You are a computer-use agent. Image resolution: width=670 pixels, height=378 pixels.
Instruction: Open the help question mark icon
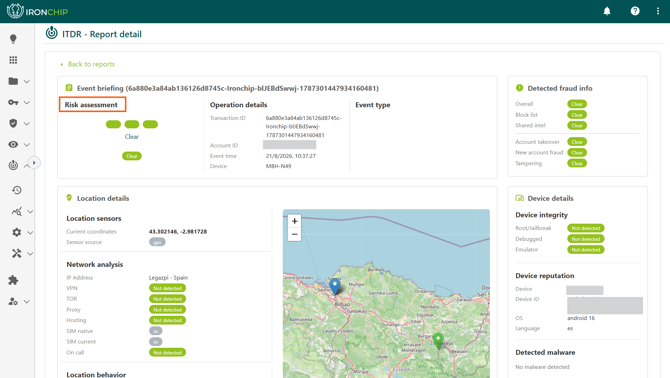coord(635,11)
